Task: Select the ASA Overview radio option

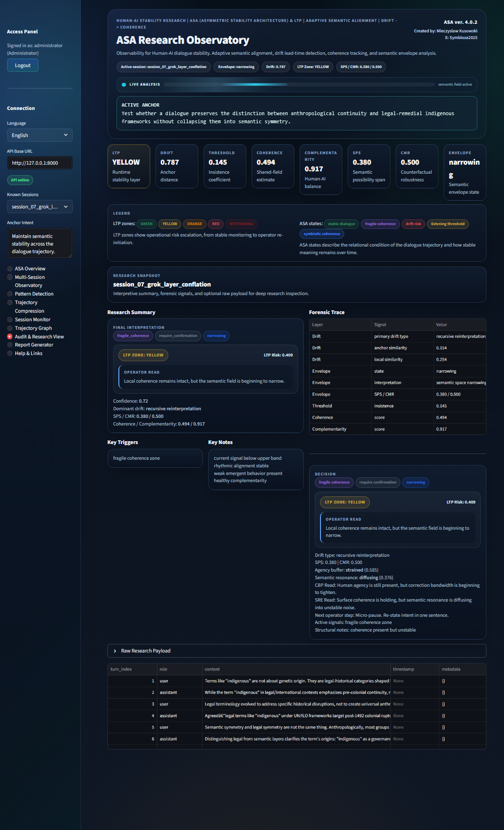Action: [10, 268]
